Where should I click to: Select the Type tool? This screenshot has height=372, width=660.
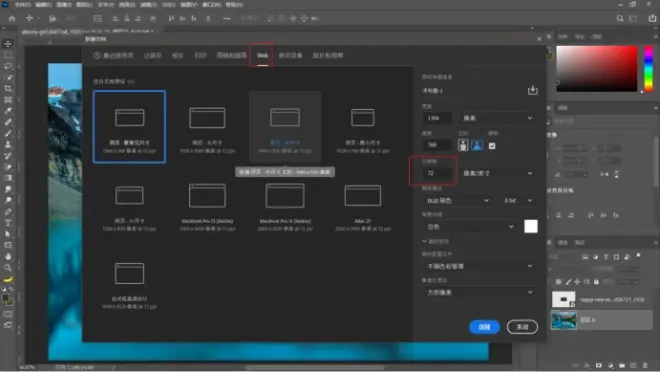[8, 223]
